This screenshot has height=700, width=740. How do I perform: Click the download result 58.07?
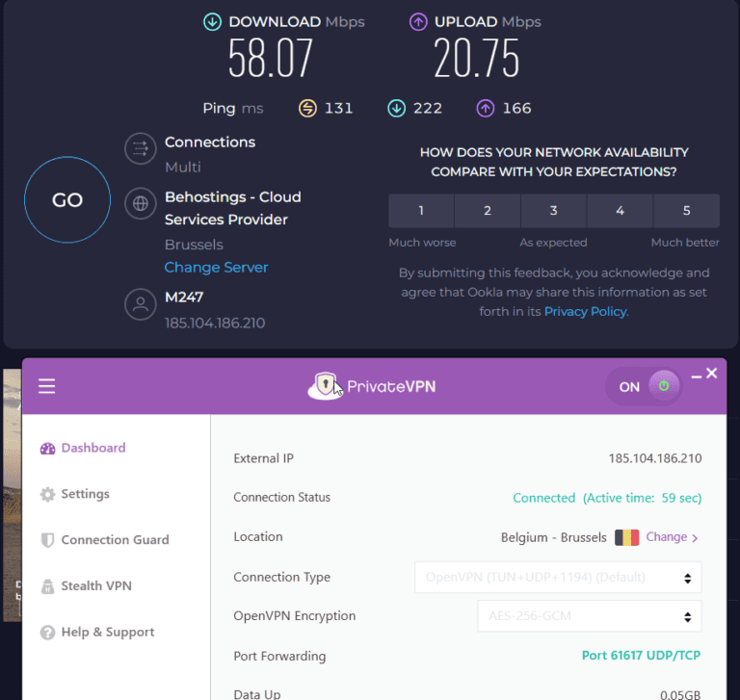[271, 59]
